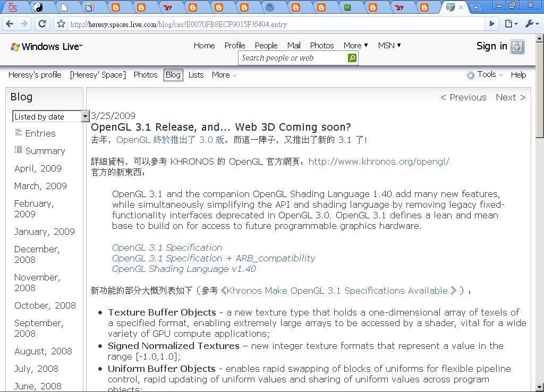Open the July, 2008 archive
The width and height of the screenshot is (544, 392).
click(x=36, y=369)
